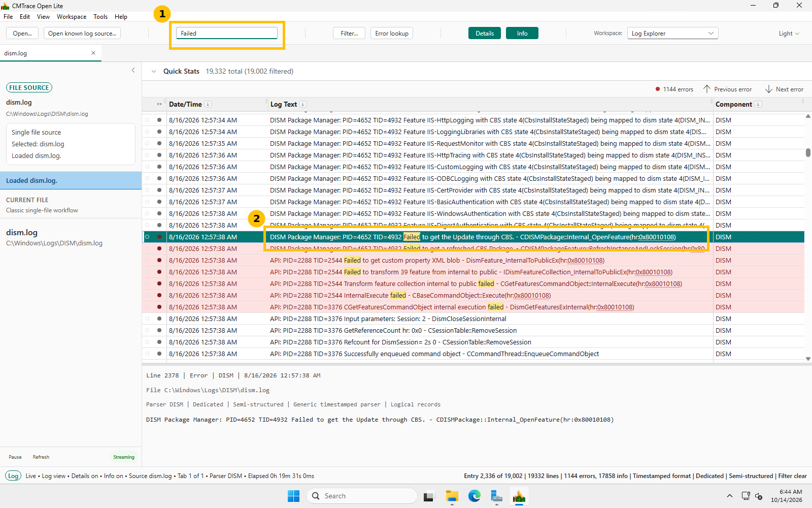Screen dimensions: 812x508
Task: Open the Filter... dialog
Action: pyautogui.click(x=349, y=34)
